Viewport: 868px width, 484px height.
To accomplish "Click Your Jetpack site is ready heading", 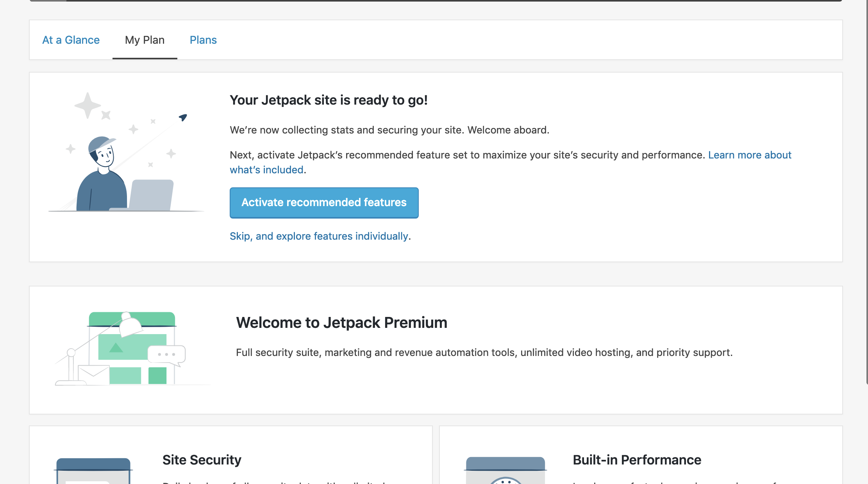I will 329,100.
